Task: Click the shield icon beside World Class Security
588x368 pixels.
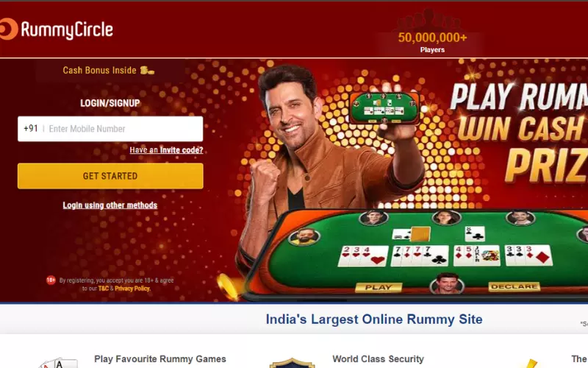Action: tap(292, 364)
